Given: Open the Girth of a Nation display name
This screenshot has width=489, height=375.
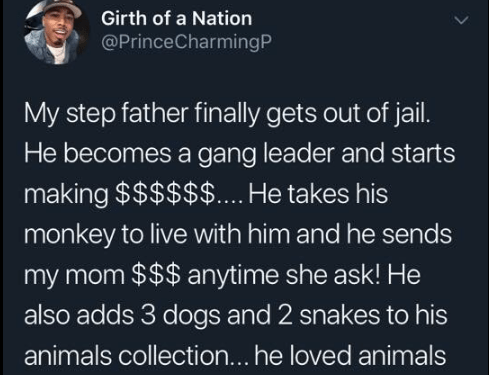Looking at the screenshot, I should (176, 18).
